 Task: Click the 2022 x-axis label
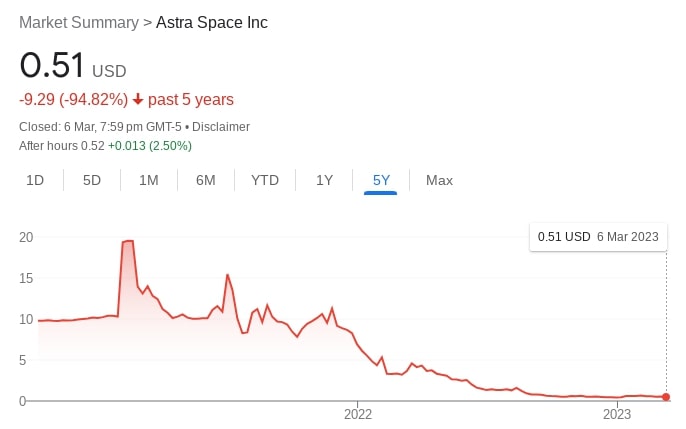coord(358,414)
